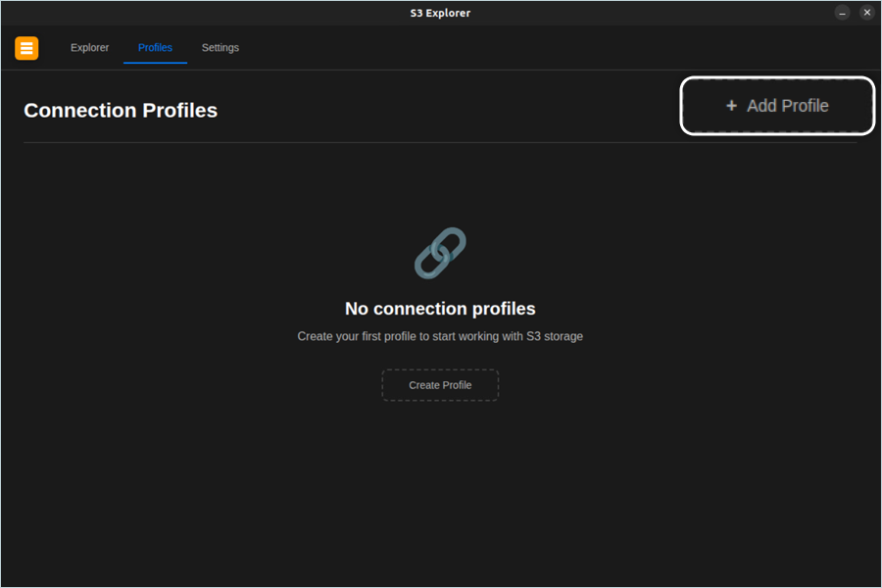Image resolution: width=882 pixels, height=588 pixels.
Task: Click the chain link icon
Action: [x=440, y=253]
